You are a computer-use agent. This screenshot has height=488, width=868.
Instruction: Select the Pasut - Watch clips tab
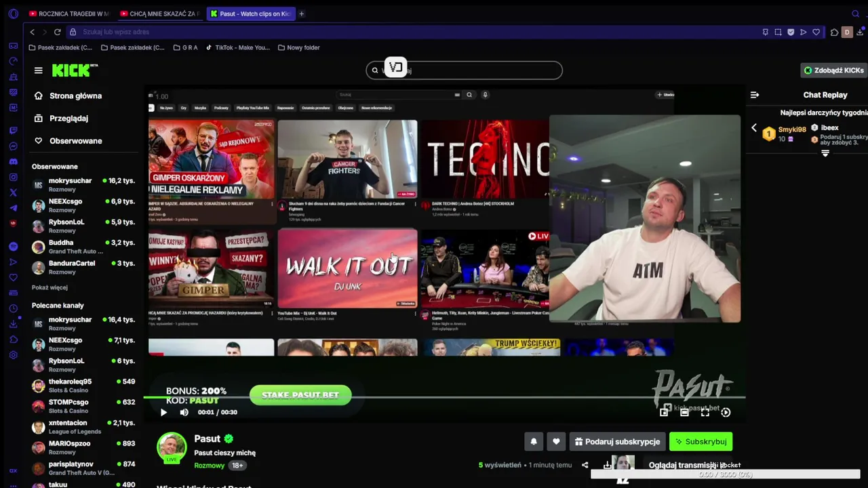pyautogui.click(x=251, y=14)
